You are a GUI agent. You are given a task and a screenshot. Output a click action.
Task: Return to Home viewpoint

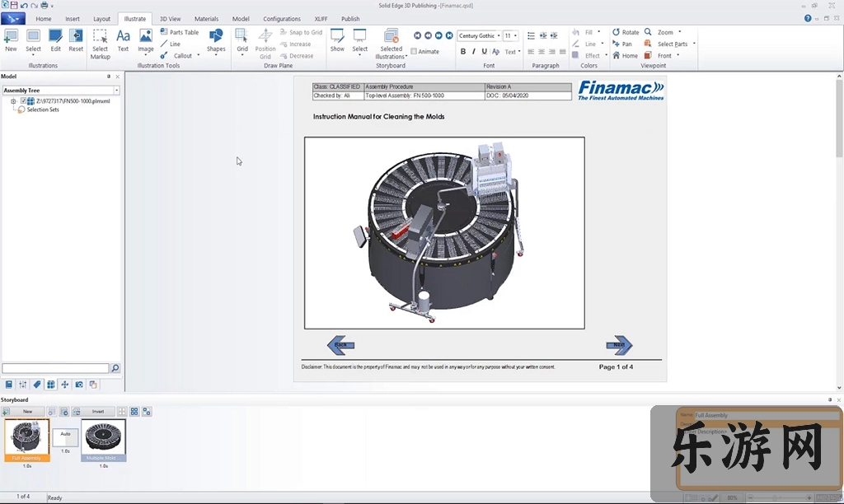[625, 55]
